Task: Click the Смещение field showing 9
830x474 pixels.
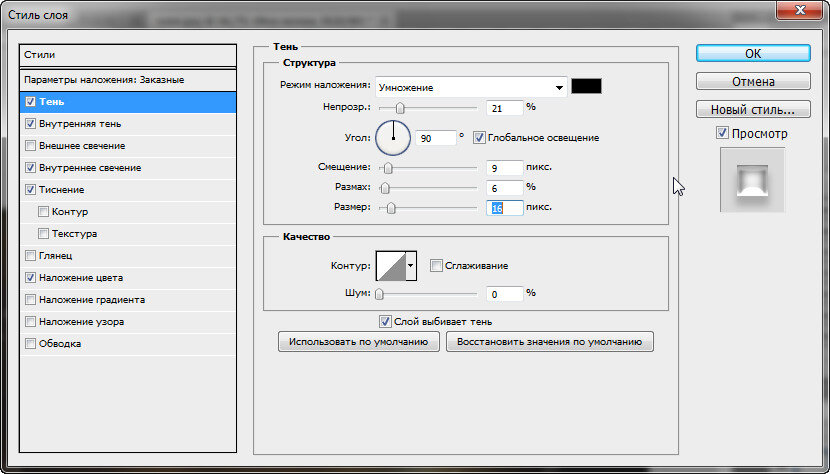Action: (504, 168)
